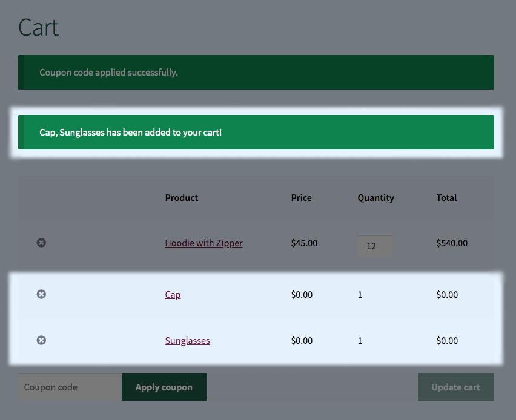
Task: Click the Product column header
Action: 182,198
